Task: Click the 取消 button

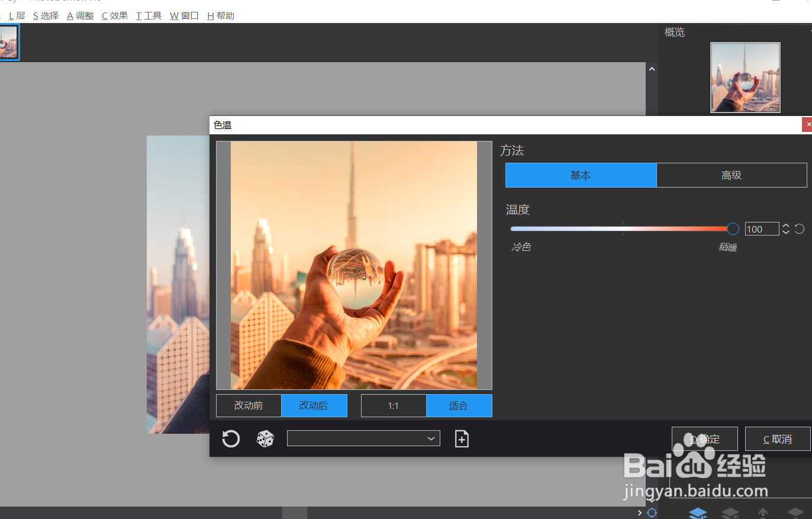Action: [777, 439]
